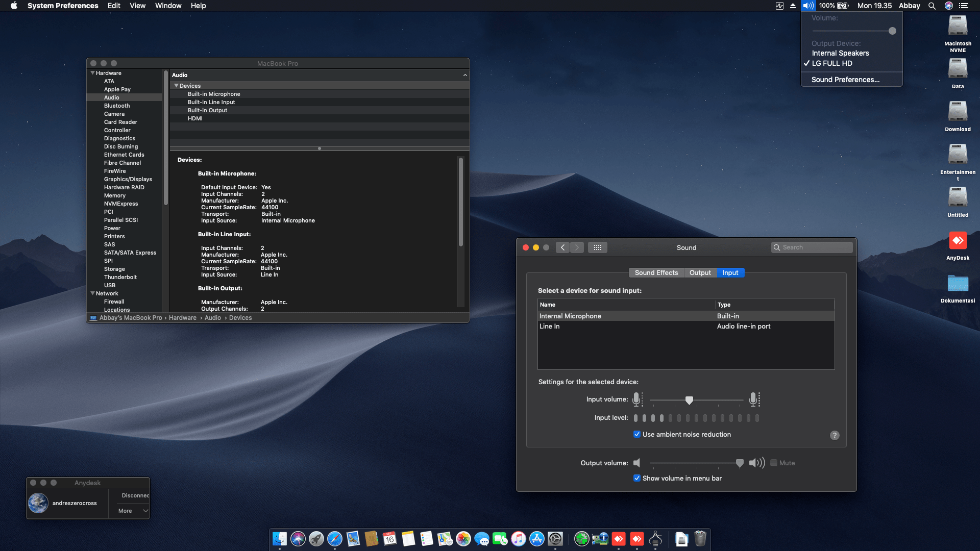This screenshot has width=980, height=551.
Task: Open Safari from the Dock
Action: click(335, 539)
